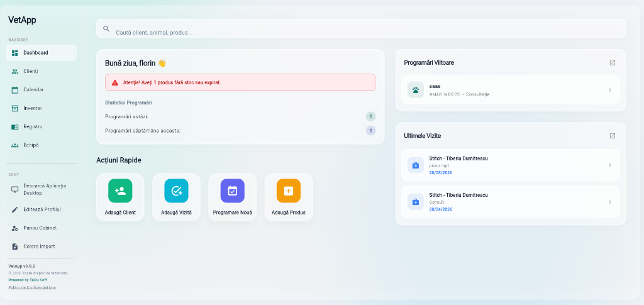Click the Programare Nouă label
Viewport: 644px width, 305px height.
[x=233, y=213]
